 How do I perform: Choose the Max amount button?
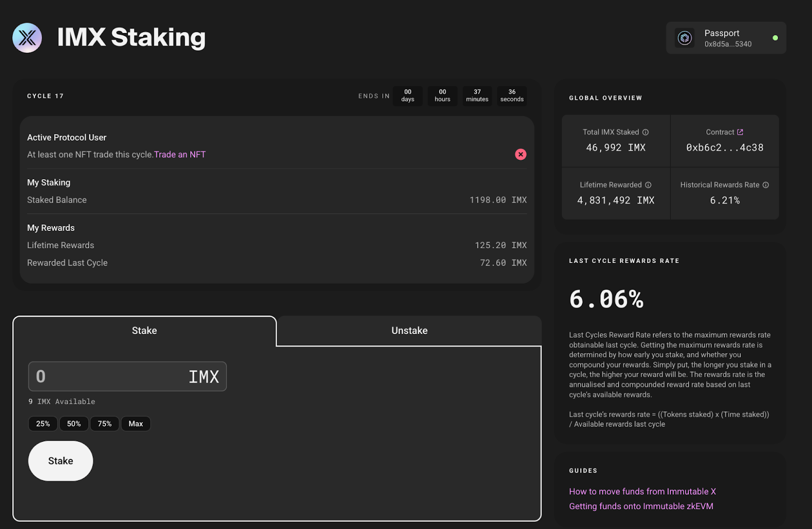pos(136,424)
